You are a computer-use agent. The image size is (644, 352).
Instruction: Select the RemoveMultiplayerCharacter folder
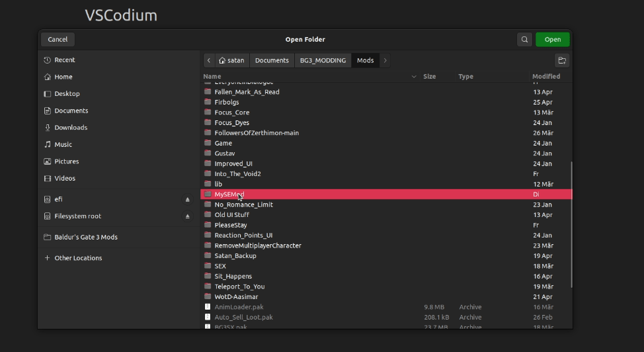386,245
